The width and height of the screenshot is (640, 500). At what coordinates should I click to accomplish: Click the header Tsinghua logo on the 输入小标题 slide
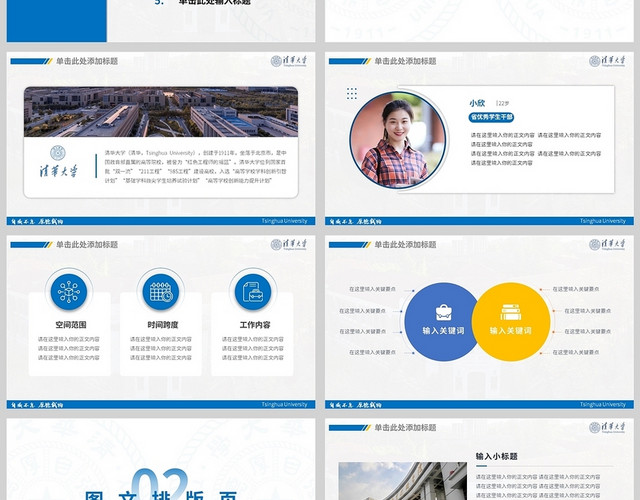[x=607, y=427]
